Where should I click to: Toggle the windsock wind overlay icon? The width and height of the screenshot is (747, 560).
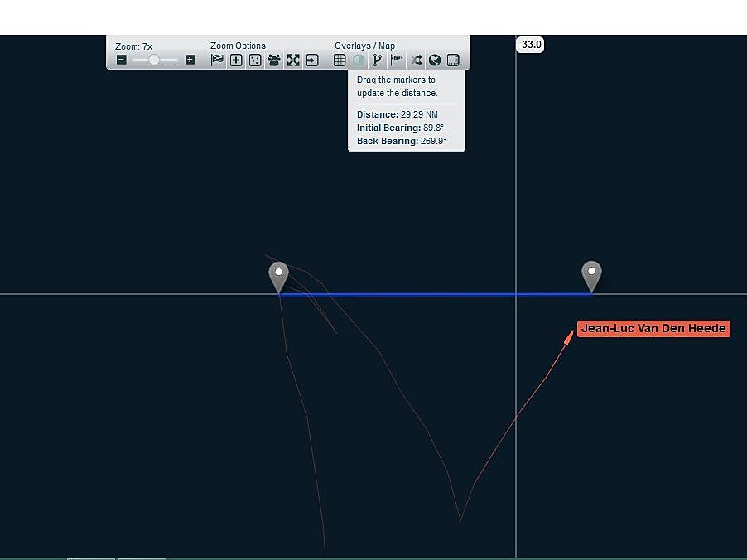(397, 60)
